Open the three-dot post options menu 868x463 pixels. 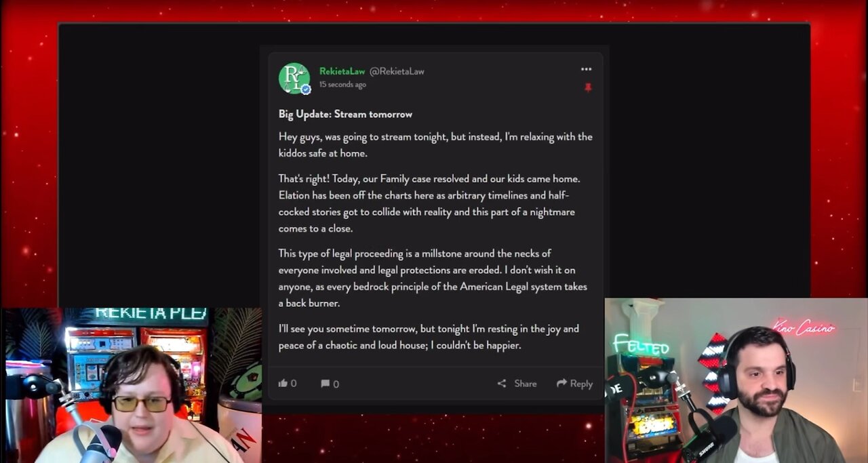pos(586,69)
